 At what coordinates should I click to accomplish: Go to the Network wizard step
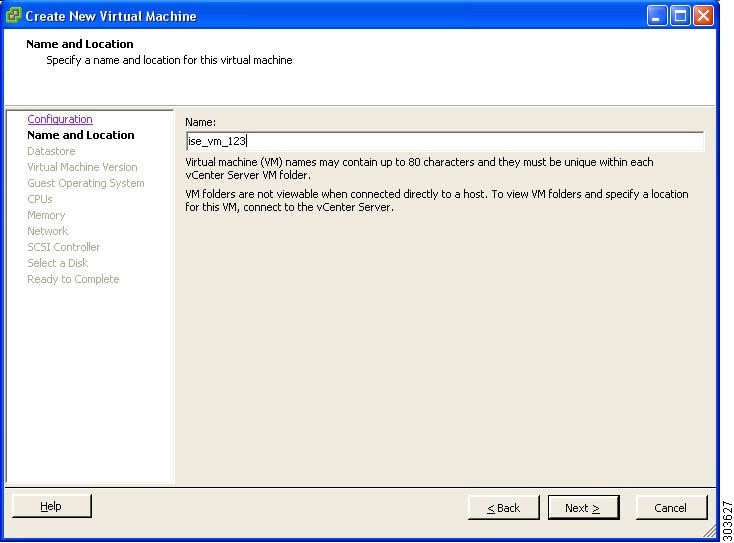coord(47,231)
